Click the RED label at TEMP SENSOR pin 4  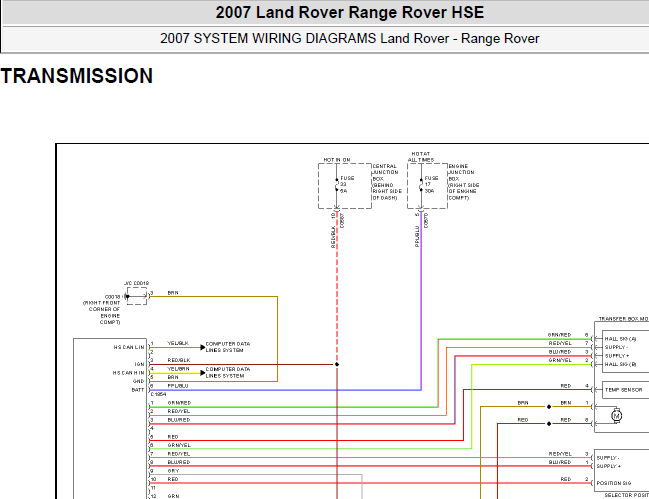566,386
